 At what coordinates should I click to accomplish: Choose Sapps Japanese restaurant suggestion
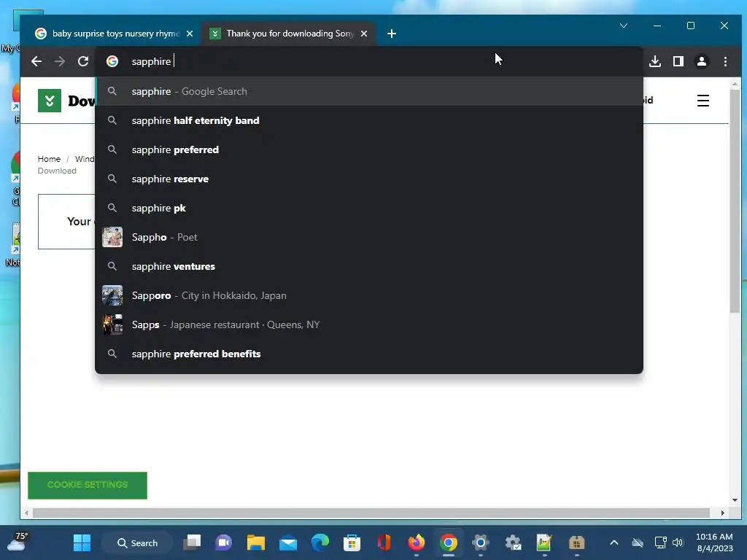click(x=369, y=324)
